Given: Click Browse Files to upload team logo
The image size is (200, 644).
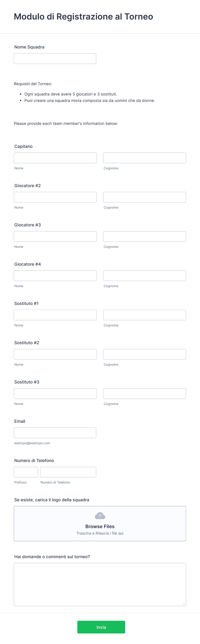Looking at the screenshot, I should coord(100,526).
